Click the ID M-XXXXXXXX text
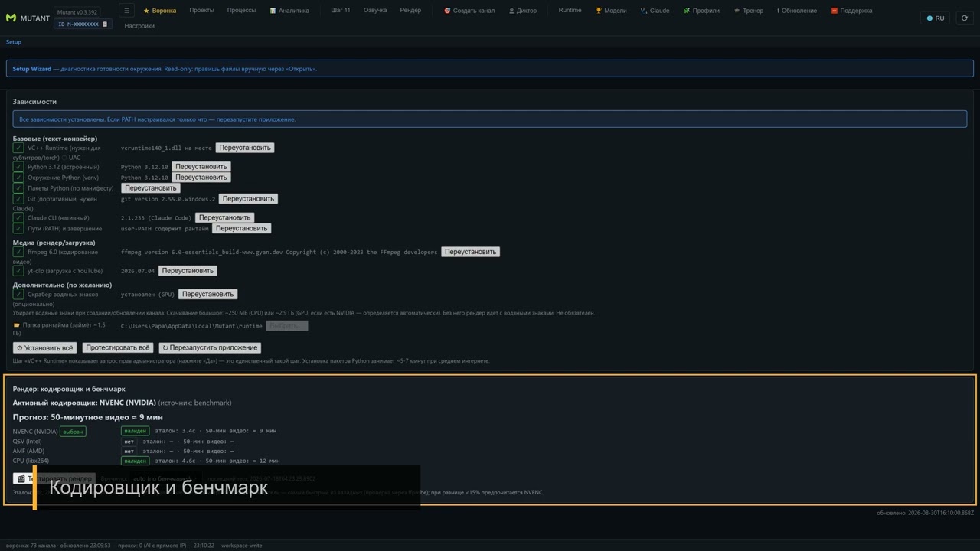Image resolution: width=980 pixels, height=551 pixels. click(x=78, y=24)
